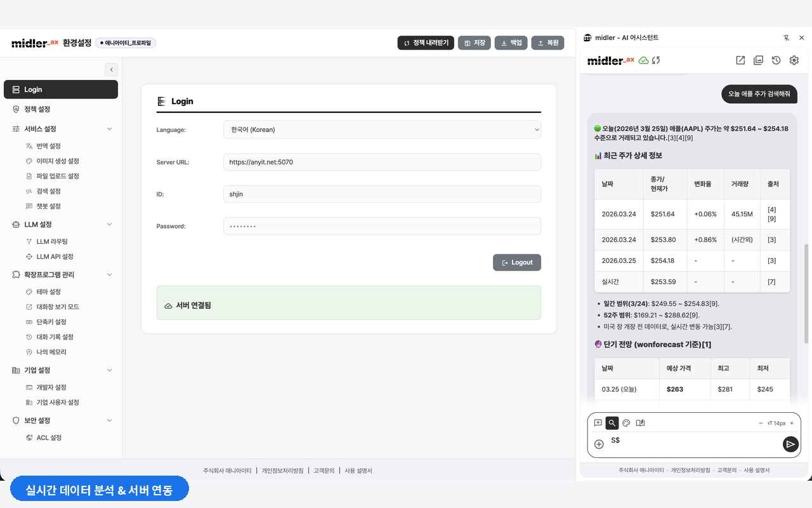Click 애니아이티_프로파일 profile badge
Image resolution: width=812 pixels, height=508 pixels.
point(126,43)
